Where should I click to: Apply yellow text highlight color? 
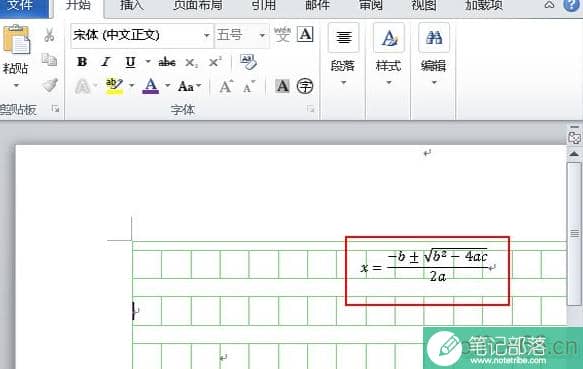click(x=114, y=86)
